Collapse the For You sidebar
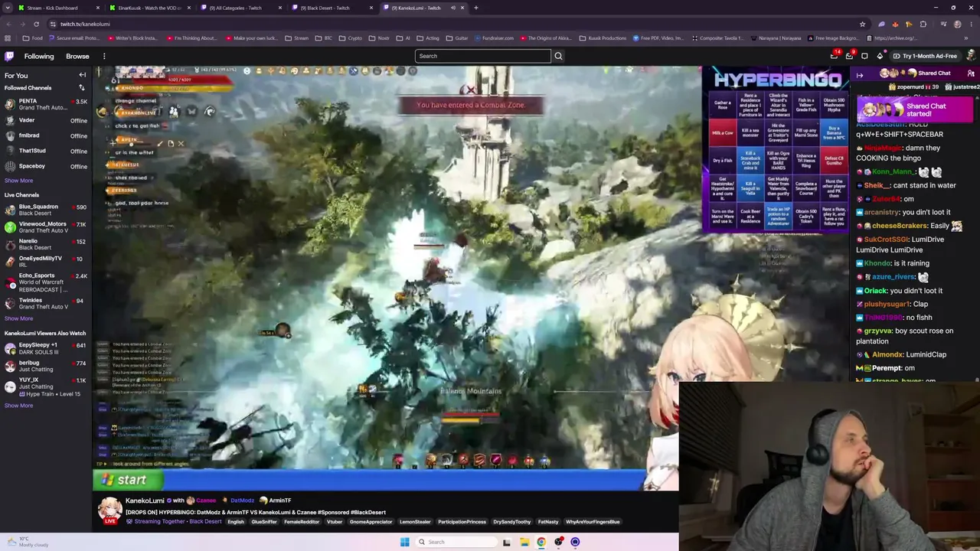This screenshot has width=980, height=551. [x=83, y=75]
